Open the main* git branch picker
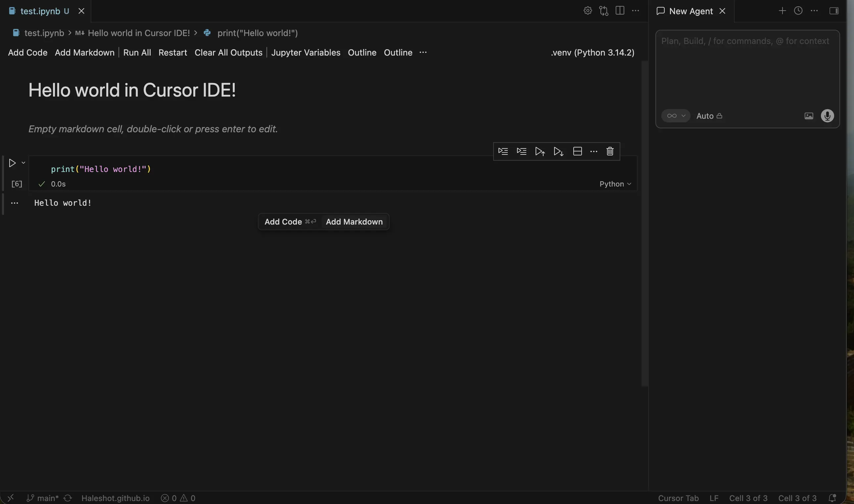Viewport: 854px width, 504px height. 42,498
